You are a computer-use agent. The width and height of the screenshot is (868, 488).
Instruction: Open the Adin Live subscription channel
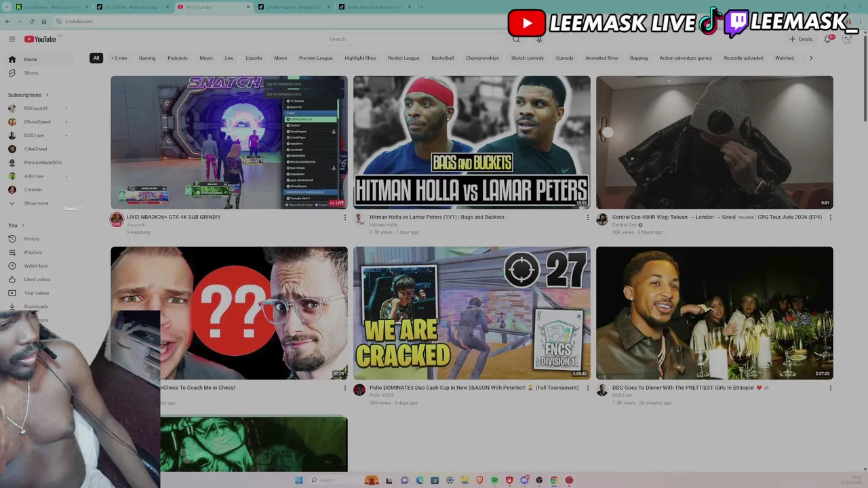tap(33, 176)
